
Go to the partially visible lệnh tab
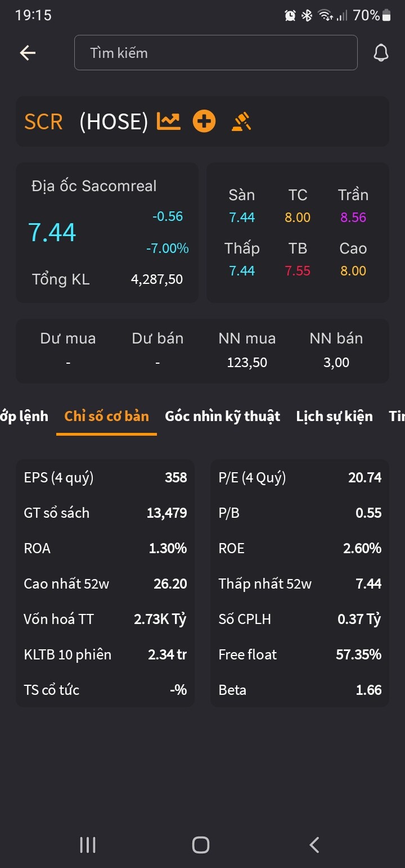24,417
